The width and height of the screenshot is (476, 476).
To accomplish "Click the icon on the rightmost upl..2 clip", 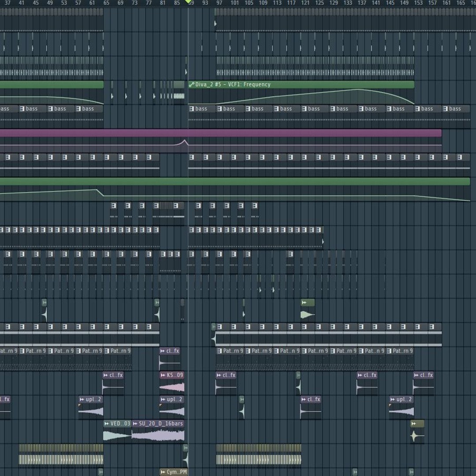I will 391,400.
